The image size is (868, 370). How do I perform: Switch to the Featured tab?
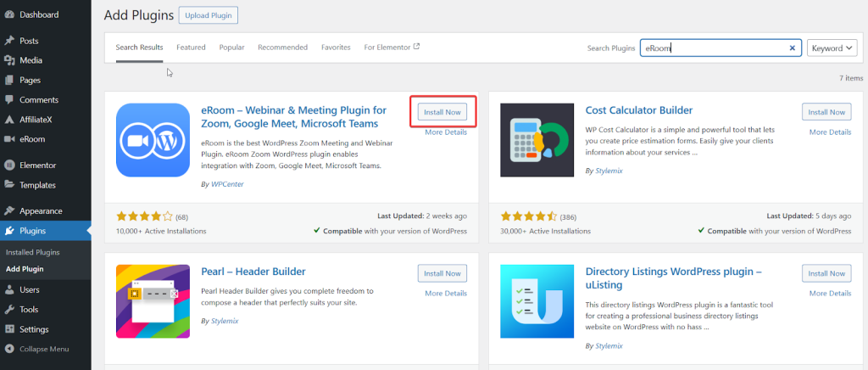191,48
